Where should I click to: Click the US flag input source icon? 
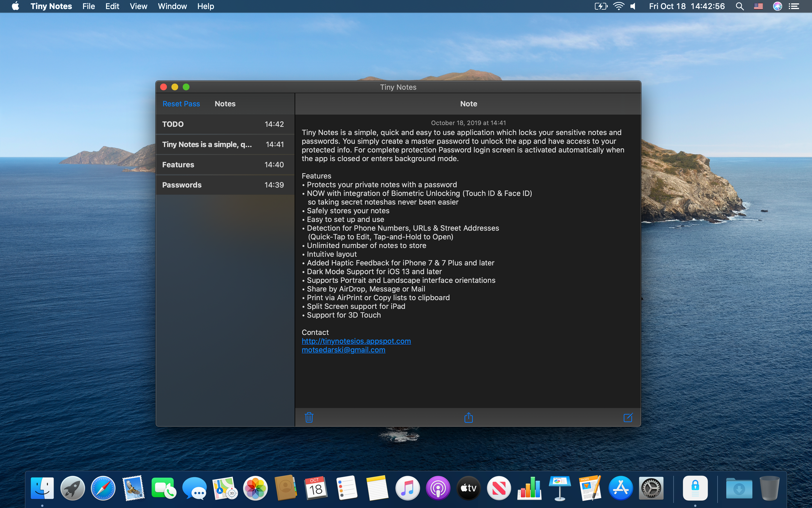[758, 6]
